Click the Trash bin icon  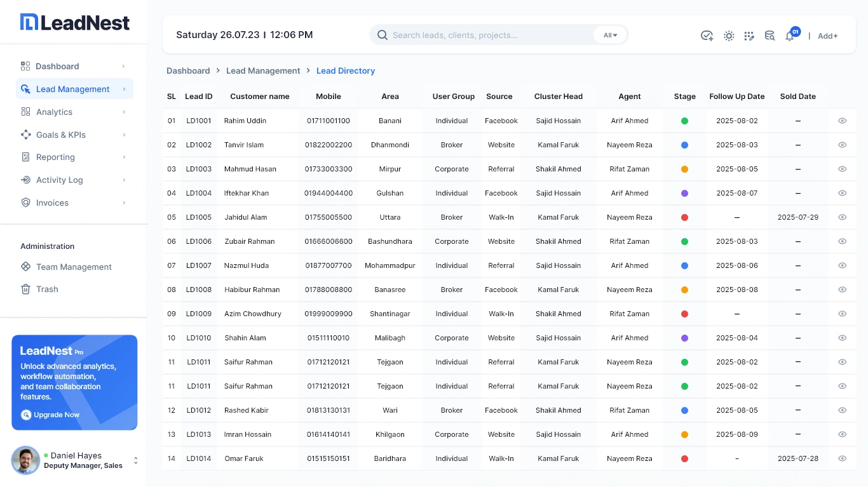click(x=25, y=289)
